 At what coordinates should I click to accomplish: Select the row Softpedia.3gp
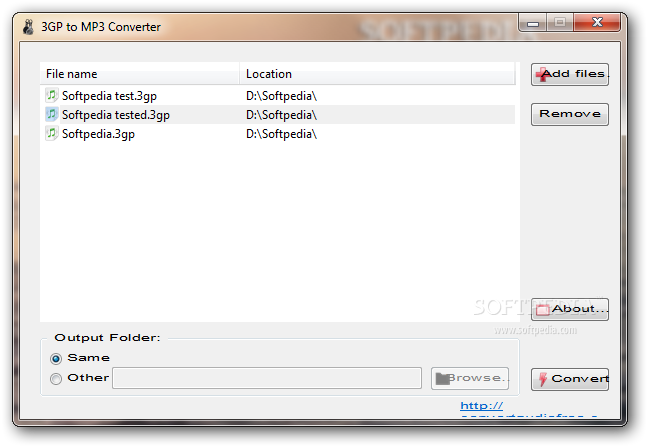pos(278,133)
